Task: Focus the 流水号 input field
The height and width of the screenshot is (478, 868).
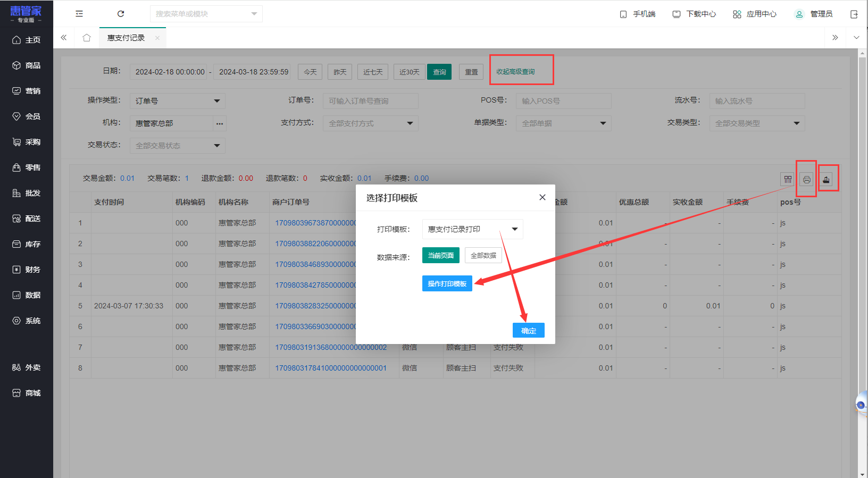Action: [x=757, y=101]
